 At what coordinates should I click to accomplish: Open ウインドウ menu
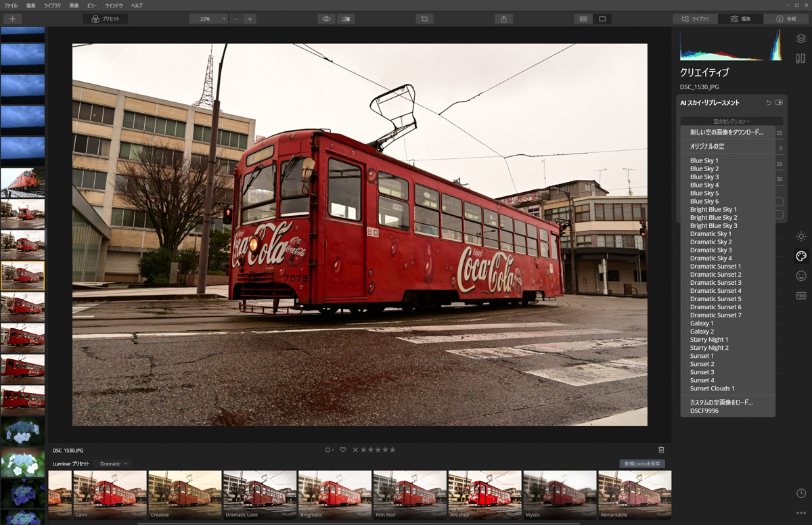(x=114, y=5)
